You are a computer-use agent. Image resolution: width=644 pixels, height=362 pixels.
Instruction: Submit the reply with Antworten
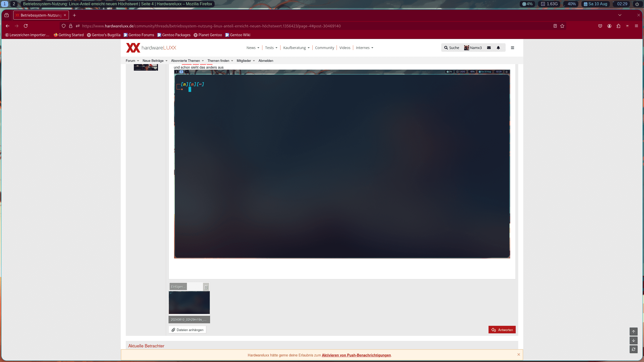[x=502, y=330]
